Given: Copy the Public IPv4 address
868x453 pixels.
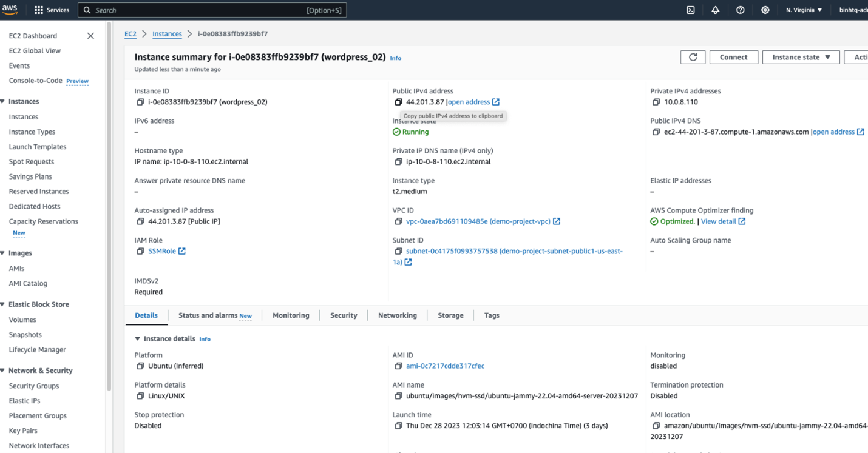Looking at the screenshot, I should click(x=398, y=102).
